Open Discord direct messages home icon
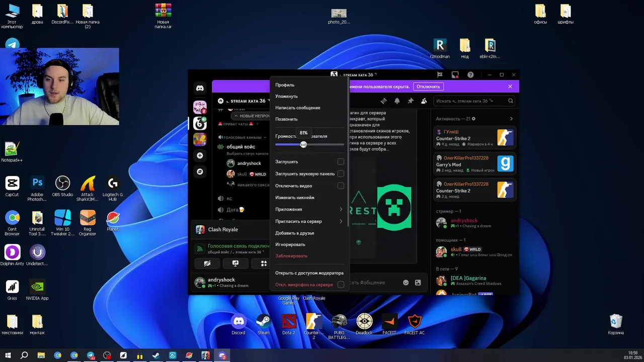This screenshot has width=644, height=362. click(x=200, y=88)
